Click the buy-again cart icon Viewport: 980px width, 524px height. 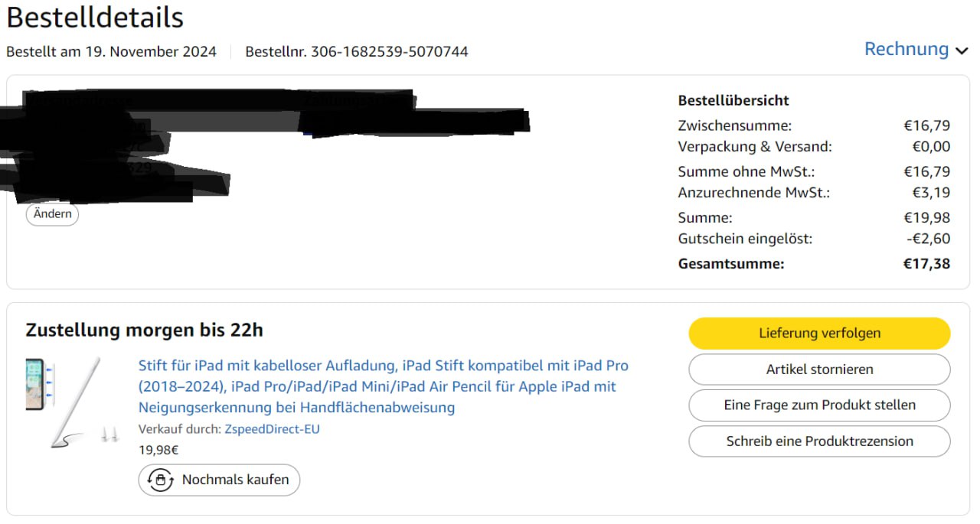160,480
